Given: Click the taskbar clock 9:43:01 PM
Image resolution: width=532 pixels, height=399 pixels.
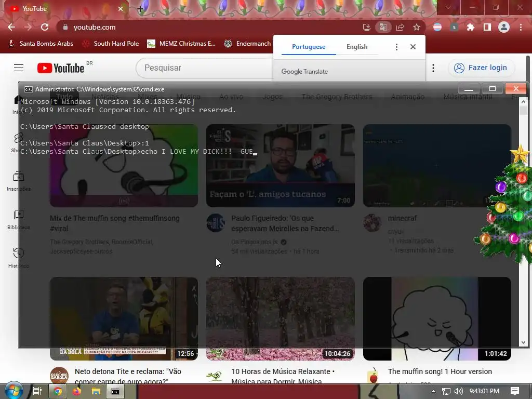Looking at the screenshot, I should (484, 391).
